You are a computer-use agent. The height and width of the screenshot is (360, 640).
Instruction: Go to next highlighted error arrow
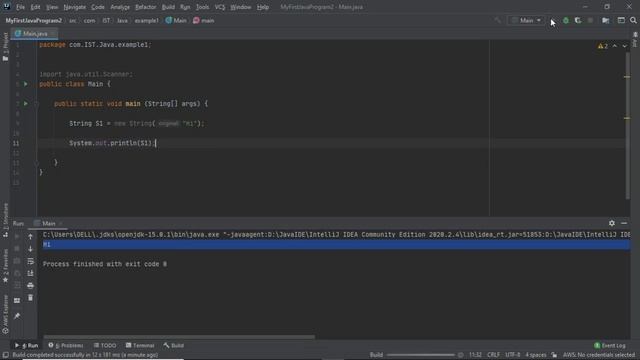click(x=624, y=46)
